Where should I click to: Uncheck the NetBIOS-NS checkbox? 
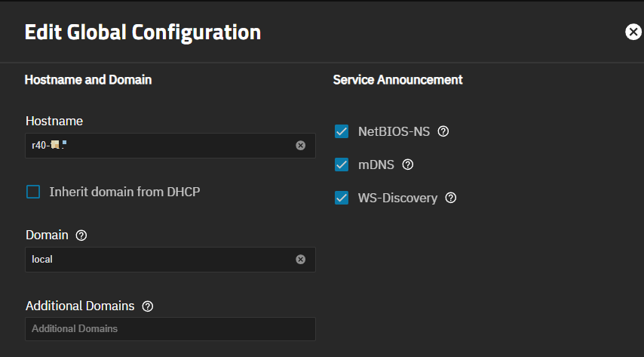(x=342, y=131)
